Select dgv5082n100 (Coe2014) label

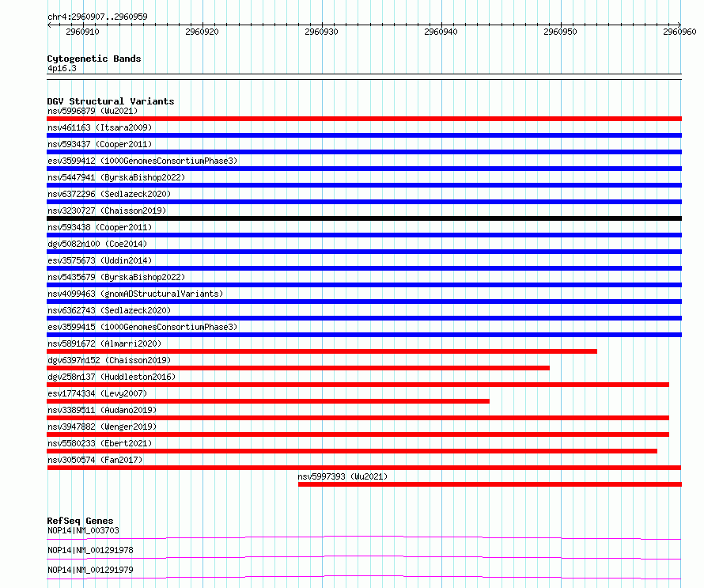click(97, 244)
